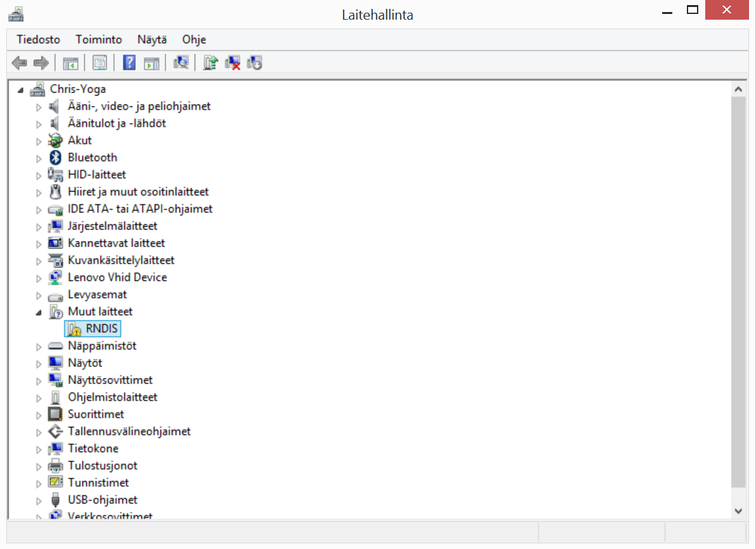Image resolution: width=756 pixels, height=549 pixels.
Task: Open the Näytä menu
Action: click(x=152, y=39)
